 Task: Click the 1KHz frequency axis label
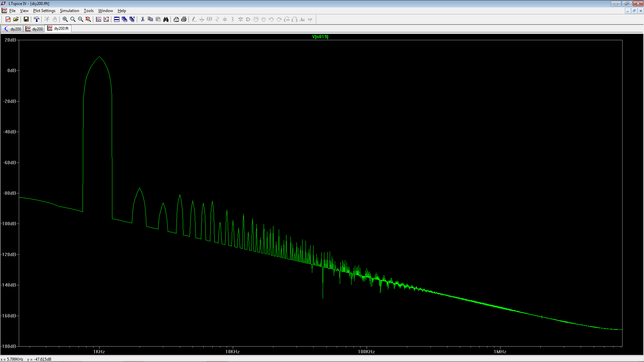click(99, 352)
